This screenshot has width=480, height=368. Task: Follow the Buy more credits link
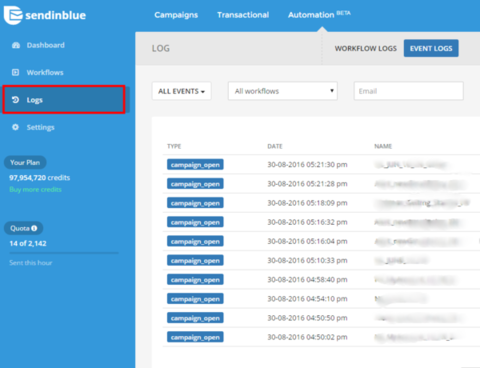pyautogui.click(x=35, y=190)
